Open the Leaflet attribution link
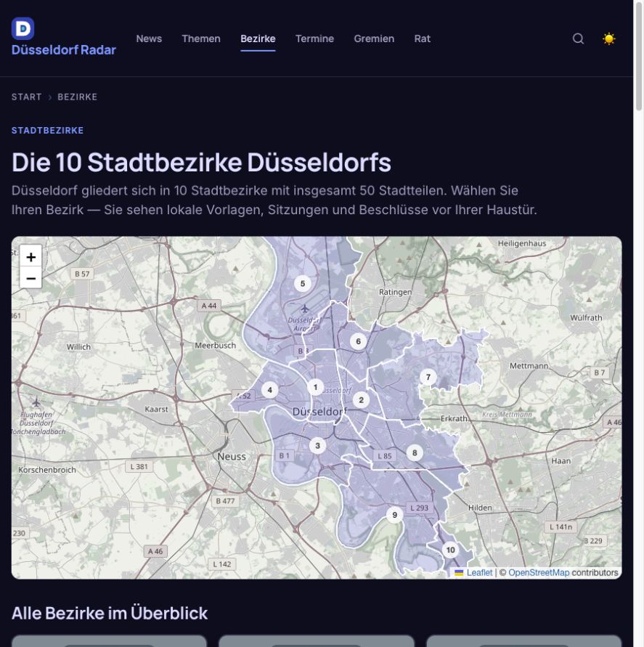 [x=479, y=573]
